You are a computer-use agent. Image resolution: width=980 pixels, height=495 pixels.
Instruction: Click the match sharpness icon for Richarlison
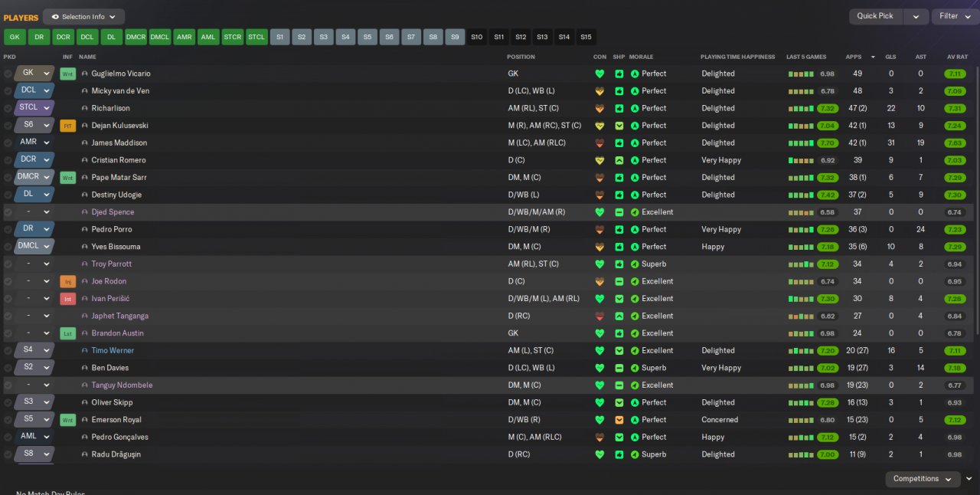[619, 108]
